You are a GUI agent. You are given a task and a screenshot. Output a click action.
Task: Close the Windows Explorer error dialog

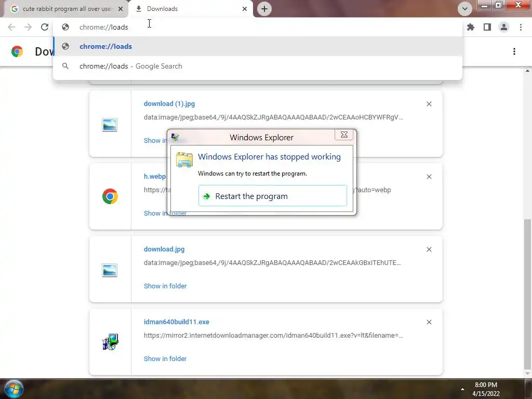coord(344,135)
